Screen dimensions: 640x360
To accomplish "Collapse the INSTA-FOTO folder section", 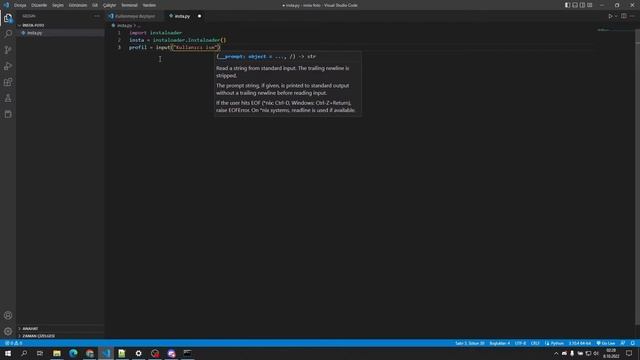I will click(x=60, y=25).
